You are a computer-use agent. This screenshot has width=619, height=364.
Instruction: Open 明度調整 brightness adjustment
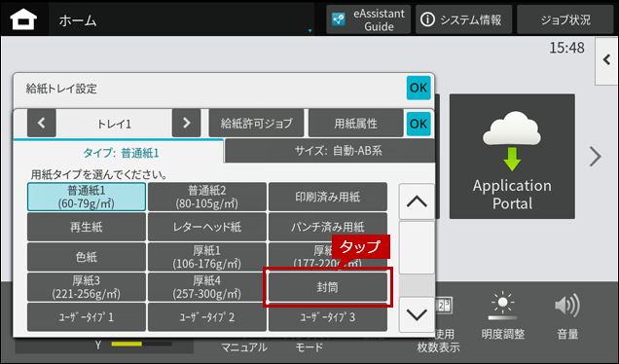tap(502, 316)
